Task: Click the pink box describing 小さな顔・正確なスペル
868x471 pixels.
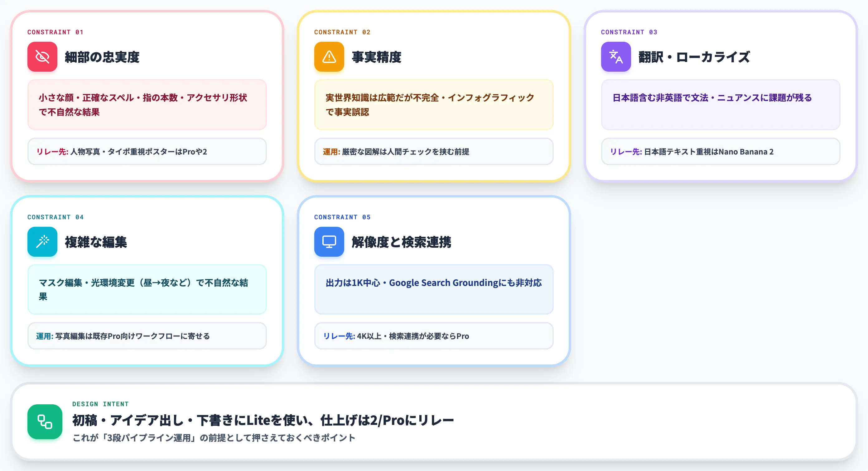Action: [x=147, y=105]
